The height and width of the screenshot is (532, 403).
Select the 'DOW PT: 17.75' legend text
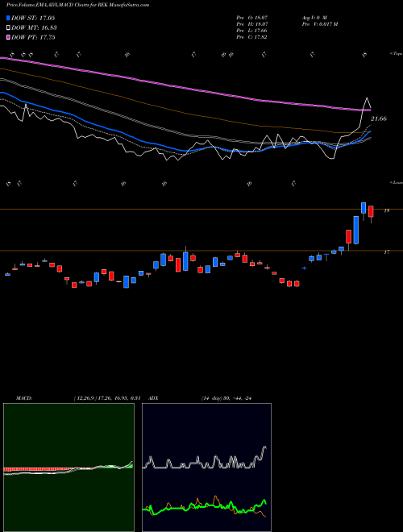click(33, 38)
